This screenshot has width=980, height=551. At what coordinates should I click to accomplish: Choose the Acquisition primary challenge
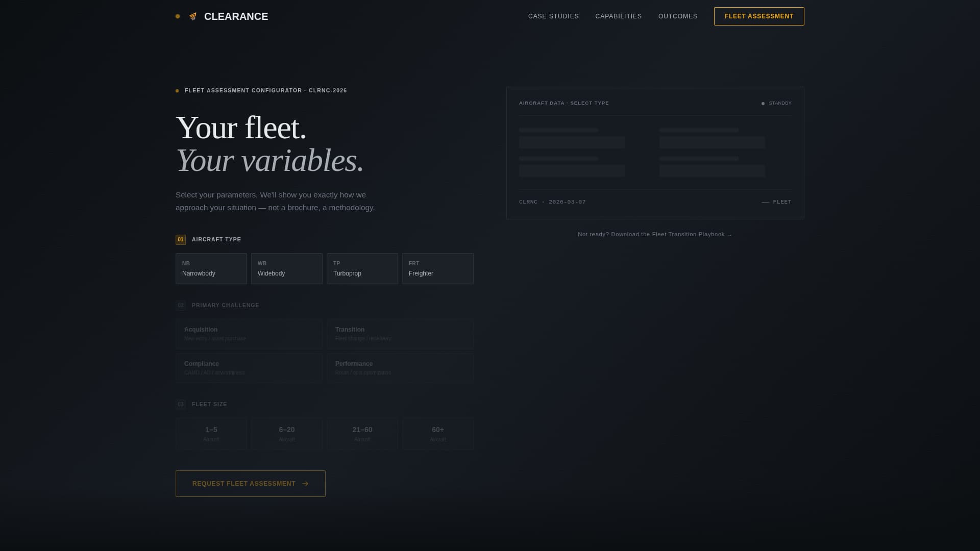(249, 334)
